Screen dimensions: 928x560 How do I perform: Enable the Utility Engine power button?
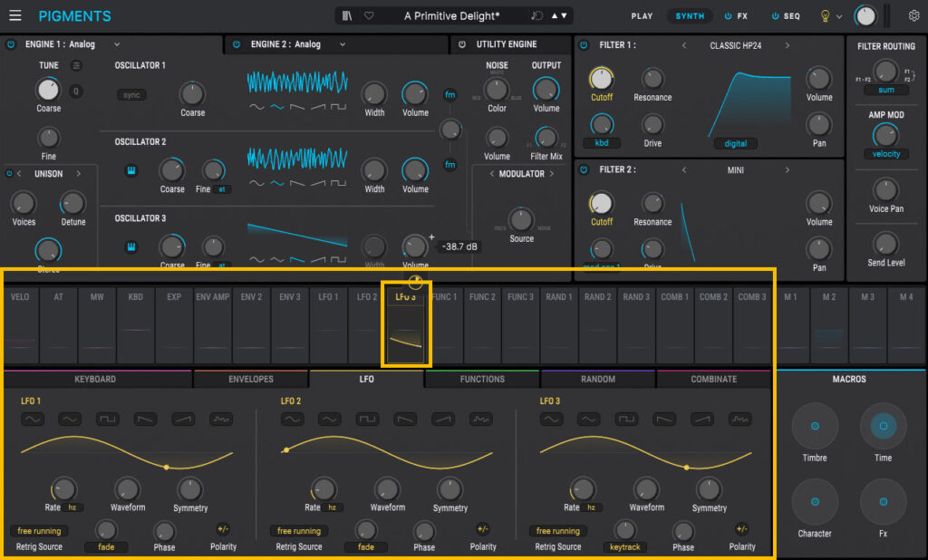point(462,44)
